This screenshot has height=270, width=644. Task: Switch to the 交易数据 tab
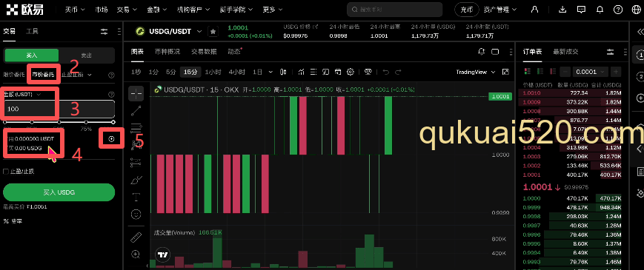point(204,52)
